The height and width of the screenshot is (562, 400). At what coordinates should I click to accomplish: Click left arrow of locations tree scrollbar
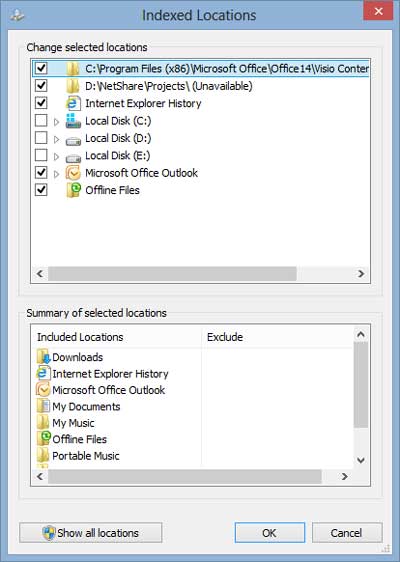(x=40, y=274)
